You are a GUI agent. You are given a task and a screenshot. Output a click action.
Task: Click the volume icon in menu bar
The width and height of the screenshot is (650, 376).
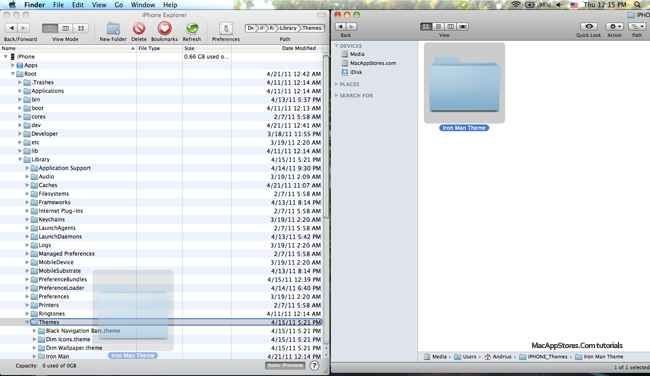click(x=559, y=5)
